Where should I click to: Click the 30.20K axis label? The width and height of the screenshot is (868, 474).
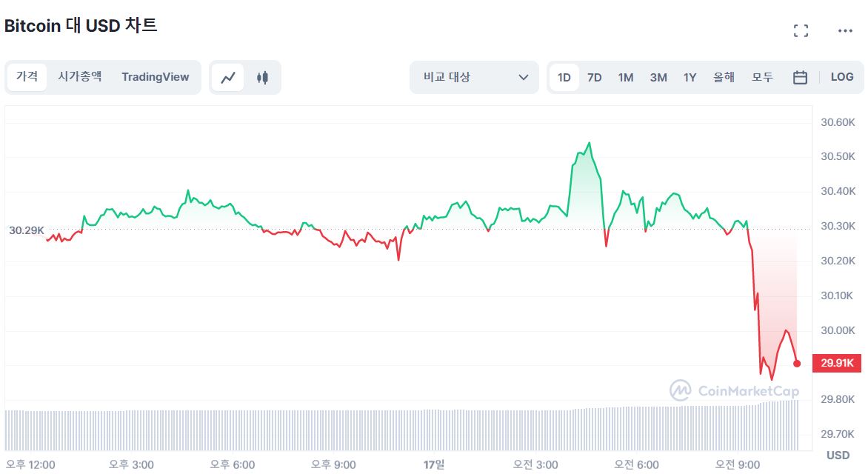point(838,261)
